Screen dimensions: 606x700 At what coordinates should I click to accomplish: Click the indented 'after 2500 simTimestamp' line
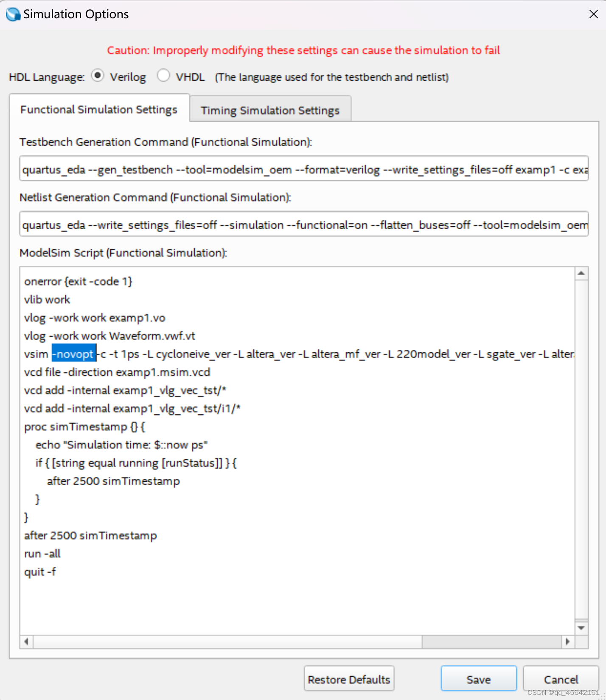[x=113, y=481]
